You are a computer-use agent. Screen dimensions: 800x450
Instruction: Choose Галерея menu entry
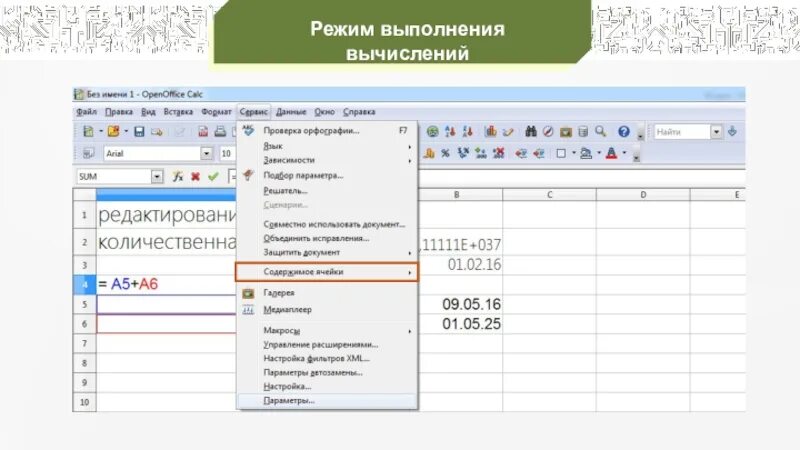tap(327, 293)
